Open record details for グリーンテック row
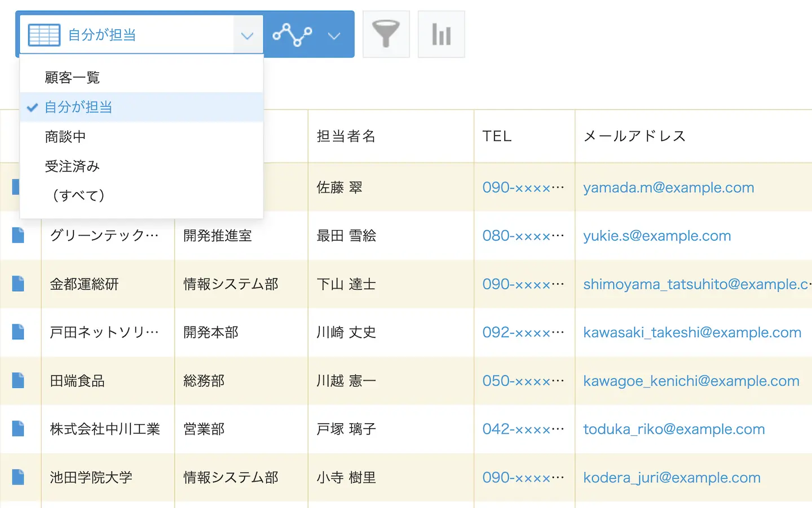Image resolution: width=812 pixels, height=508 pixels. (x=18, y=235)
